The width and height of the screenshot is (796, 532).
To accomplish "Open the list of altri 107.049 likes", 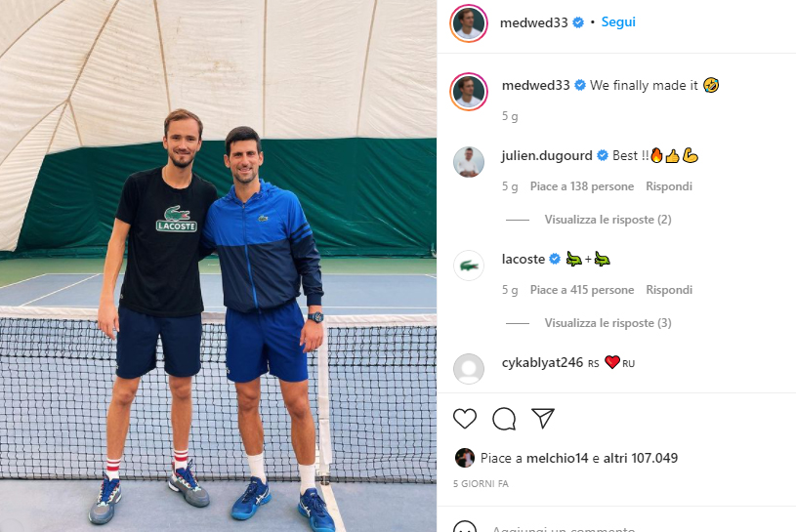I will (640, 458).
